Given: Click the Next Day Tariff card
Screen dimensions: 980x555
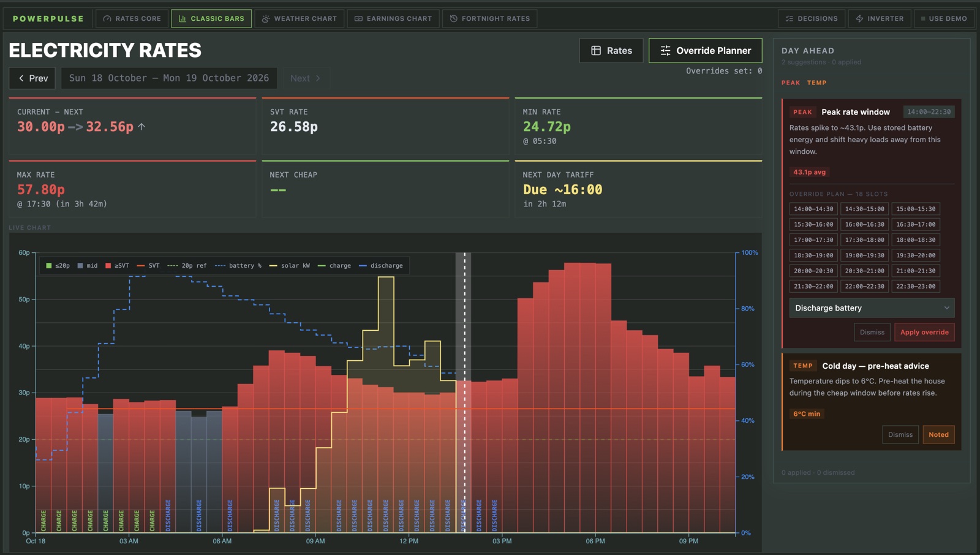Looking at the screenshot, I should pyautogui.click(x=638, y=189).
